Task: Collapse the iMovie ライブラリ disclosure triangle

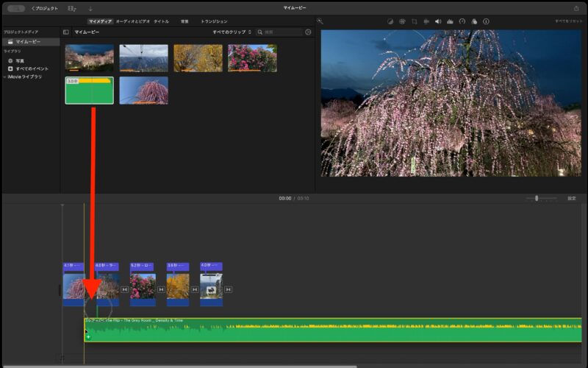Action: pos(4,77)
